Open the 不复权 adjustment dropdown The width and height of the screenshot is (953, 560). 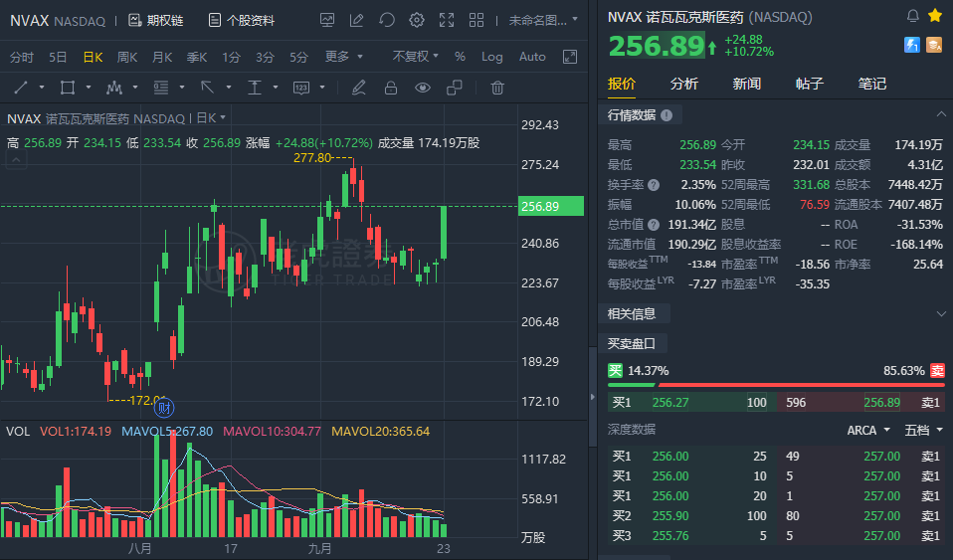point(415,57)
